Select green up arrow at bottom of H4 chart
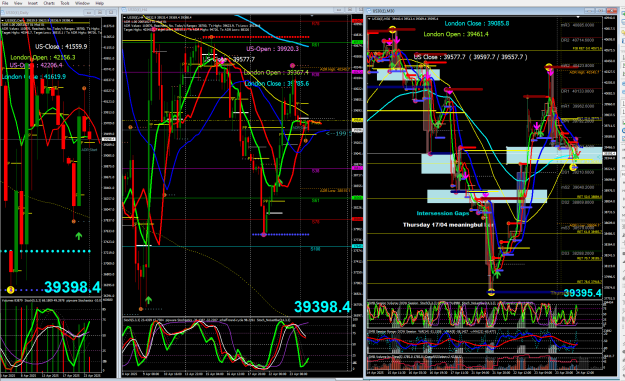This screenshot has height=381, width=625. [148, 300]
